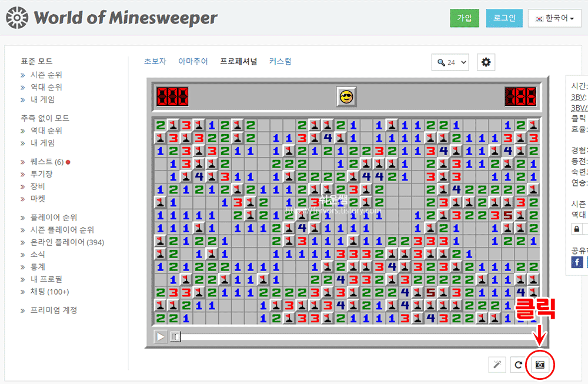The image size is (588, 384).
Task: Open 내 게임 under 추측 없이 모드
Action: point(42,143)
